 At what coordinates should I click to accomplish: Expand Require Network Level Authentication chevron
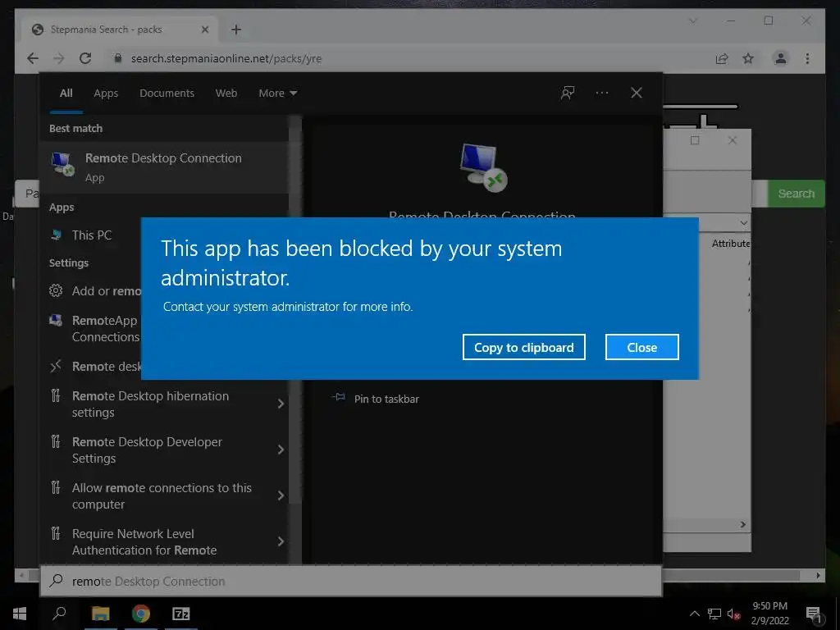[x=281, y=541]
